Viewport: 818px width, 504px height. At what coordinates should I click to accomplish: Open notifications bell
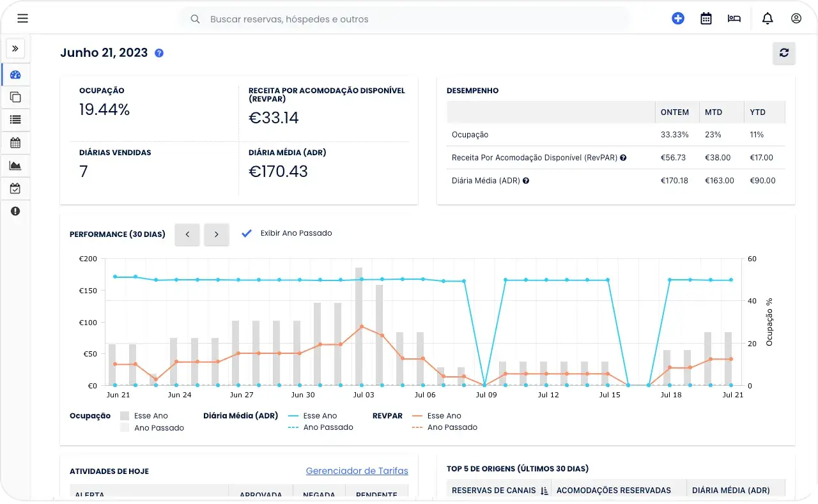pos(768,19)
